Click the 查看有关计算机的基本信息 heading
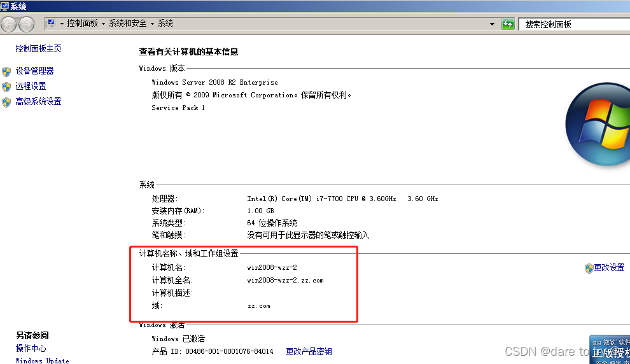630x364 pixels. [188, 52]
